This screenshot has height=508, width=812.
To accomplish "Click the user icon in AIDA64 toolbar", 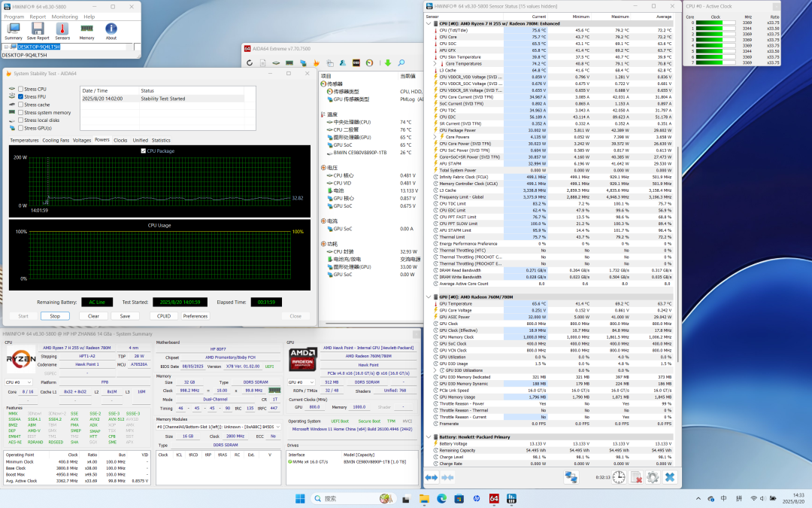I will click(343, 62).
